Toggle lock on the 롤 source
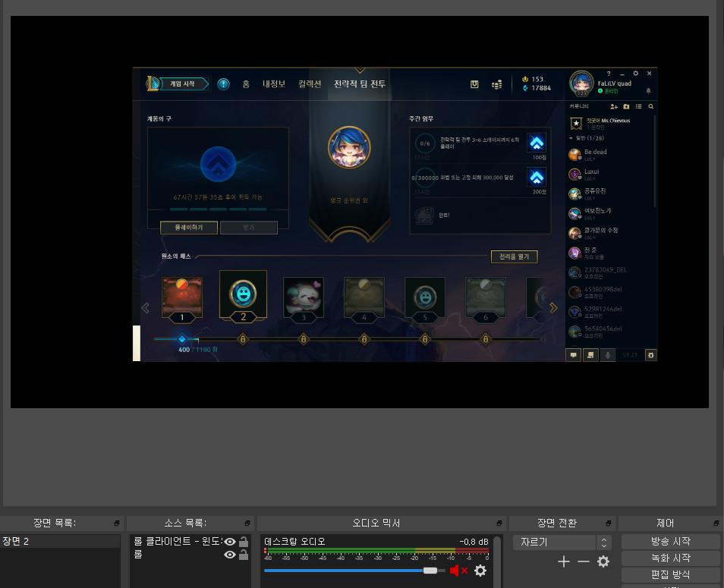724x588 pixels. point(244,555)
